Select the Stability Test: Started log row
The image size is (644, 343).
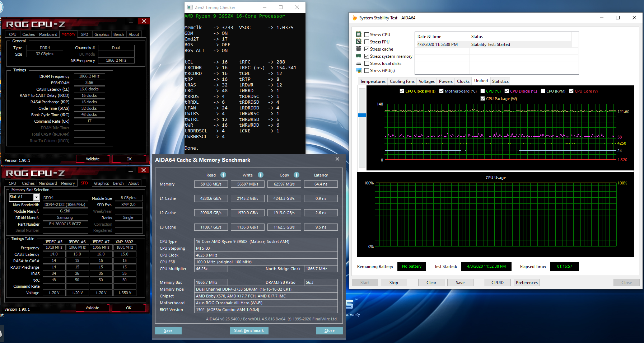click(x=493, y=44)
